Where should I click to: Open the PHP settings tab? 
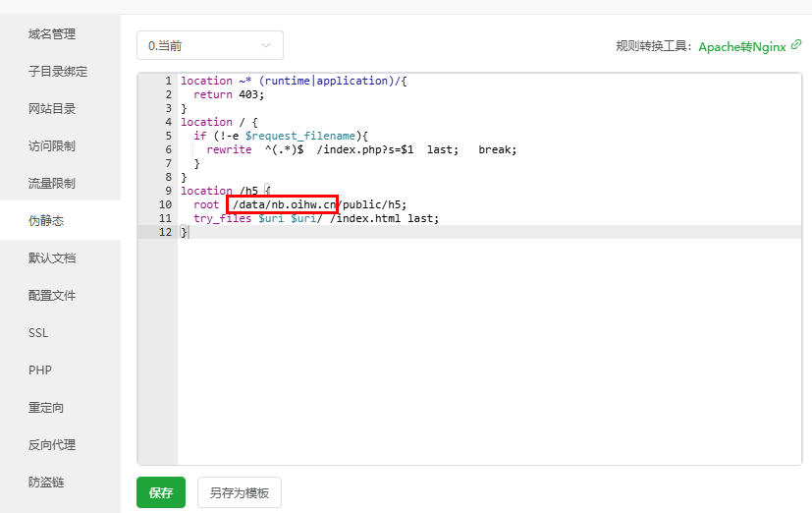[40, 370]
